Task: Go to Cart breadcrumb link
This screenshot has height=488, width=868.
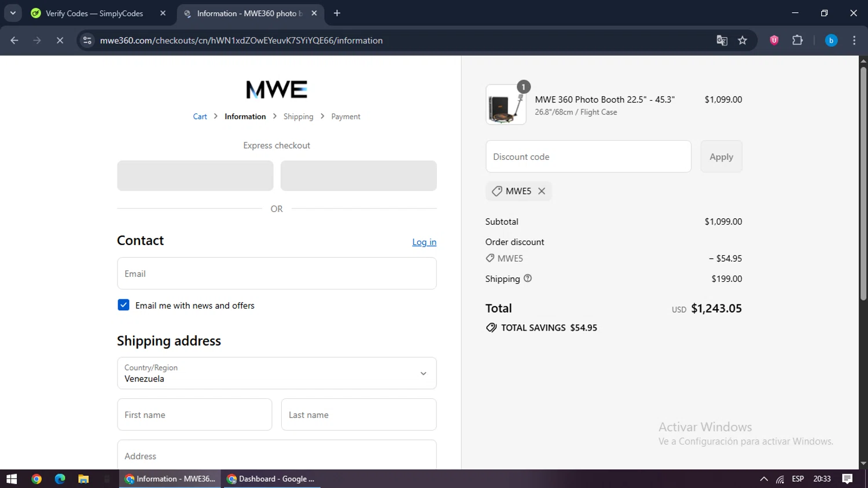Action: point(200,116)
